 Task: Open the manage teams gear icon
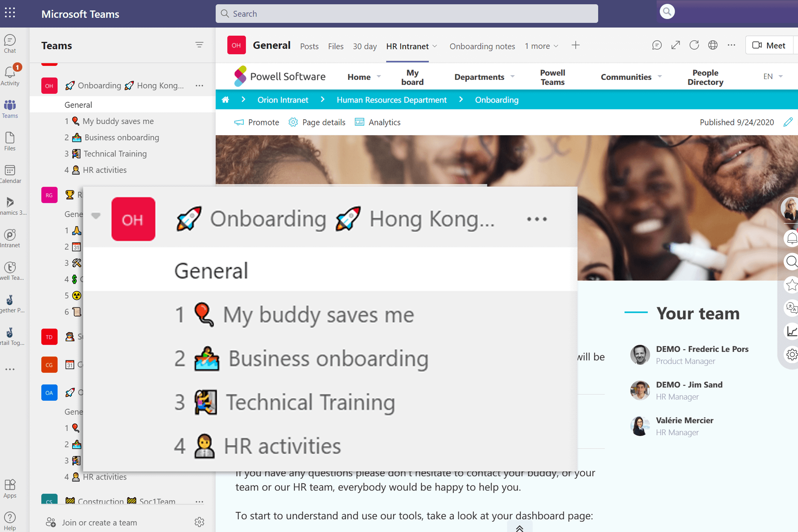[199, 522]
